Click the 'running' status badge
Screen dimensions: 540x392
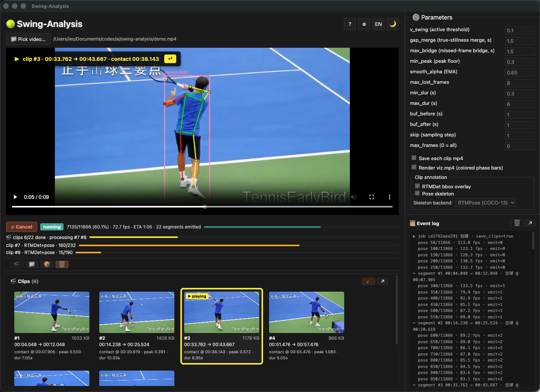[52, 227]
